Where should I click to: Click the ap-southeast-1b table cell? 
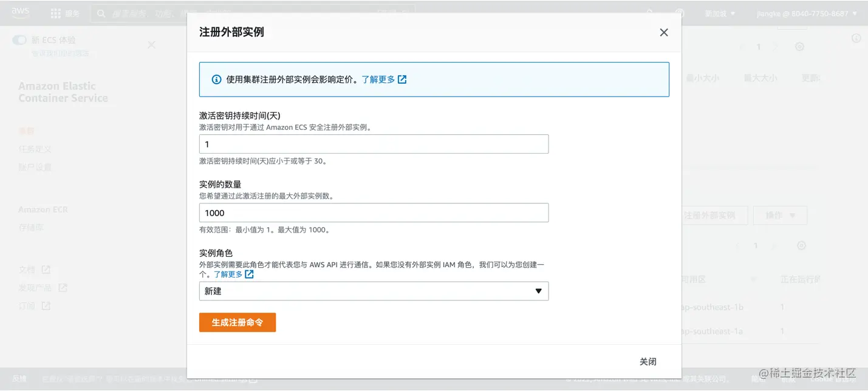coord(713,307)
